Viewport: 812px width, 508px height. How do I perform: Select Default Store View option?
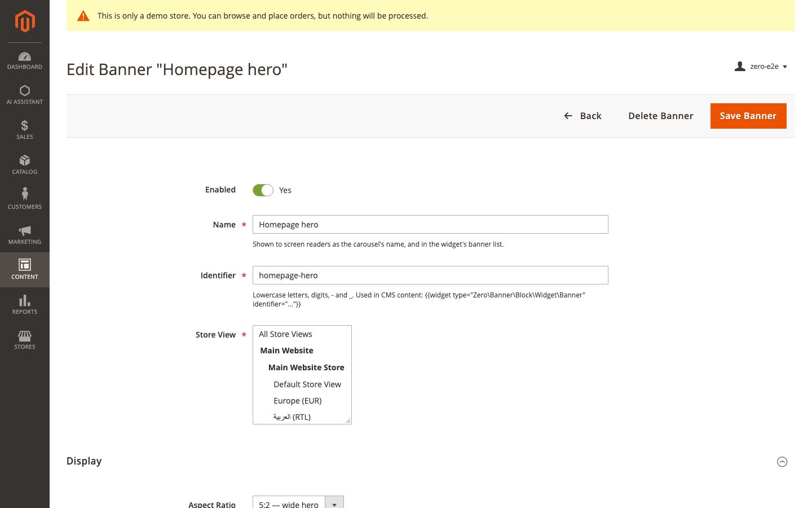[x=302, y=384]
